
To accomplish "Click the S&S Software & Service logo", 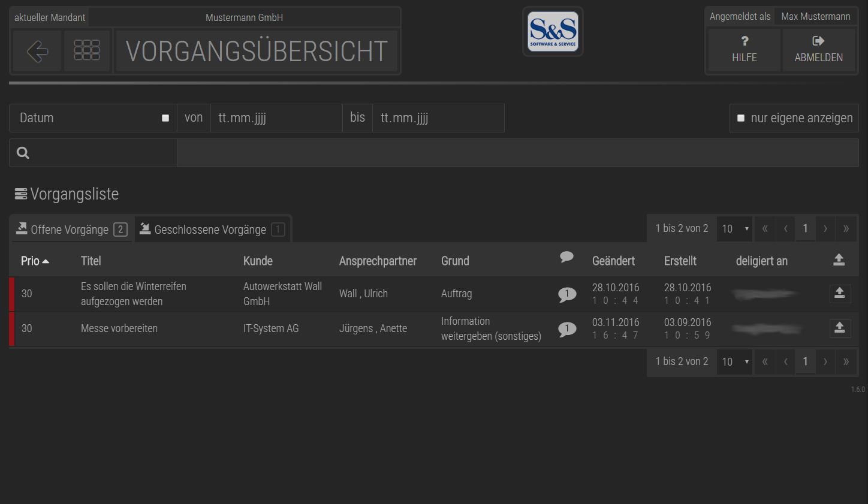I will pos(553,32).
